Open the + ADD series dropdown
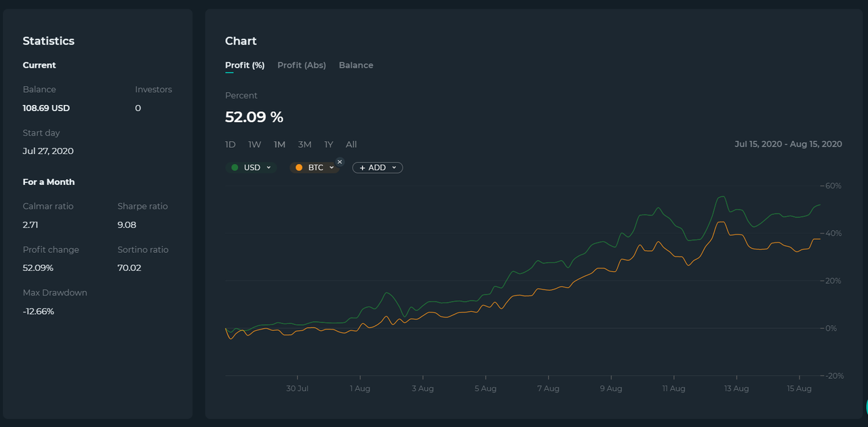The image size is (868, 427). 377,167
